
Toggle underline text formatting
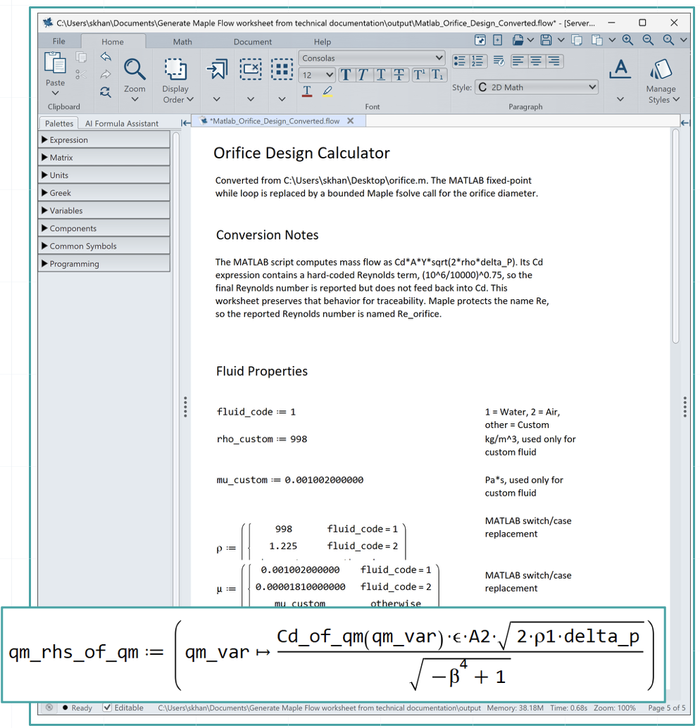point(381,75)
